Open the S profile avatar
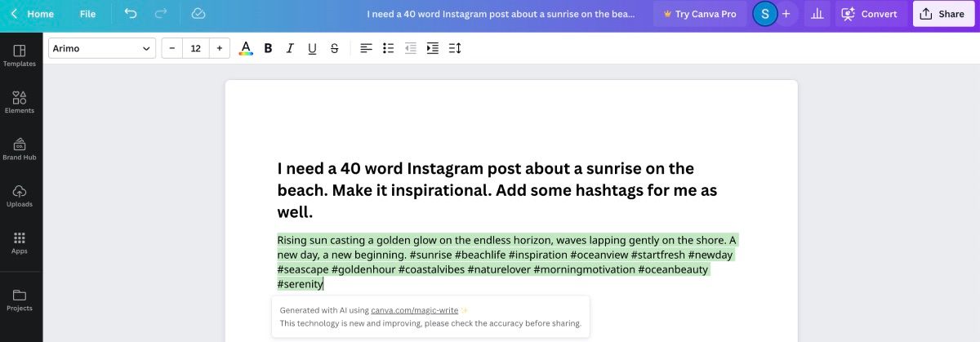This screenshot has height=342, width=980. click(764, 14)
